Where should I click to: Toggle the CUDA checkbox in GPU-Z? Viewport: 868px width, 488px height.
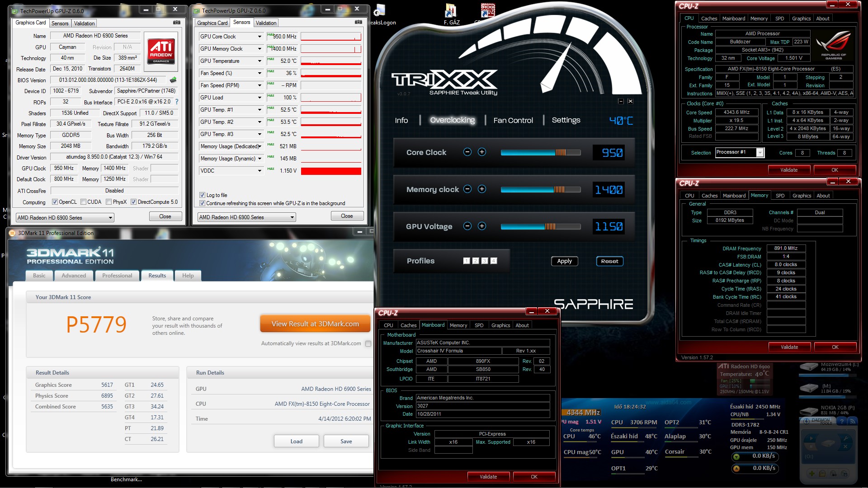coord(83,202)
